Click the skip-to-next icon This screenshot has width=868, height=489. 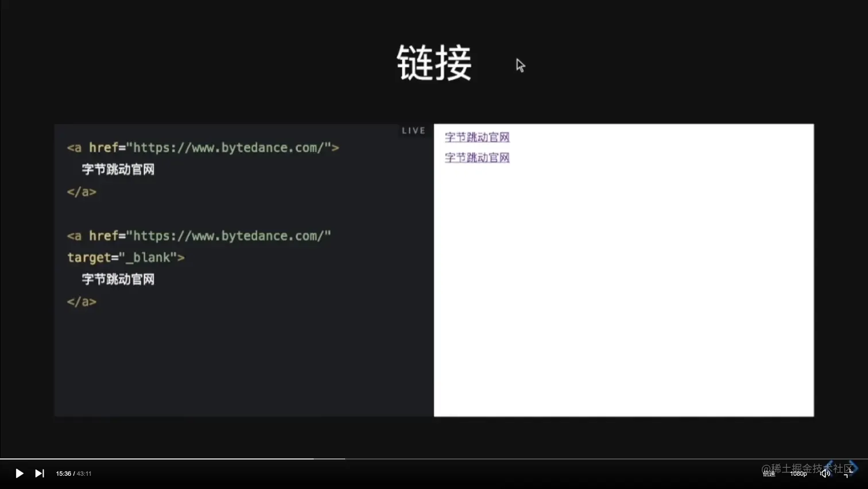point(39,473)
